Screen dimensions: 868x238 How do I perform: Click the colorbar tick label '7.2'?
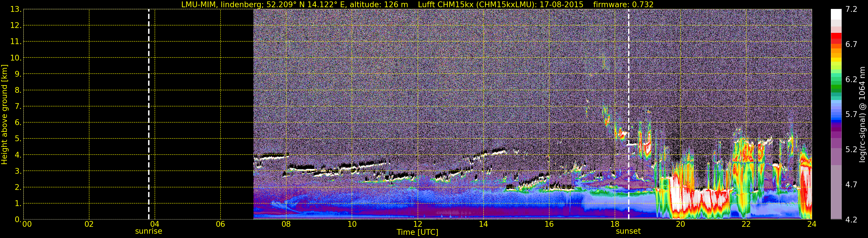click(851, 10)
